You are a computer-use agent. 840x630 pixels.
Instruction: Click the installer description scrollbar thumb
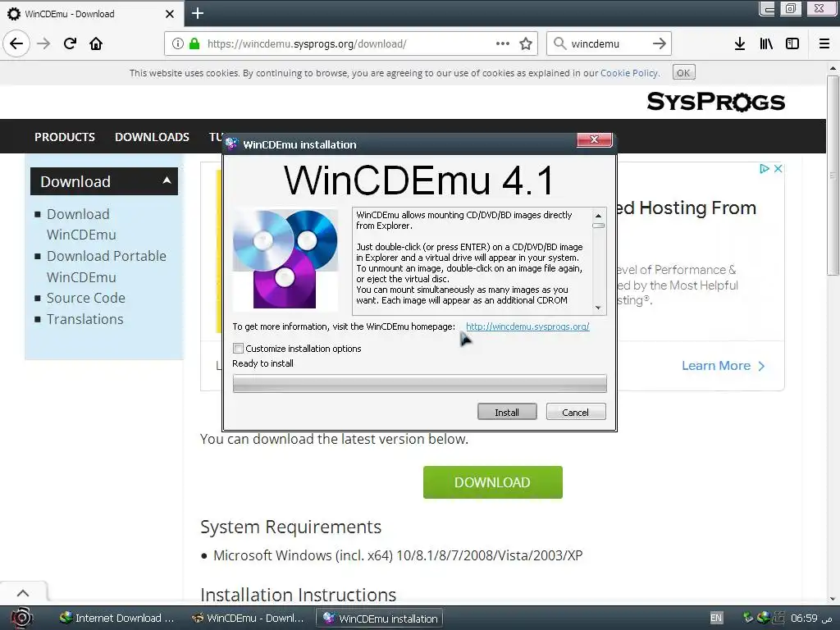point(598,226)
